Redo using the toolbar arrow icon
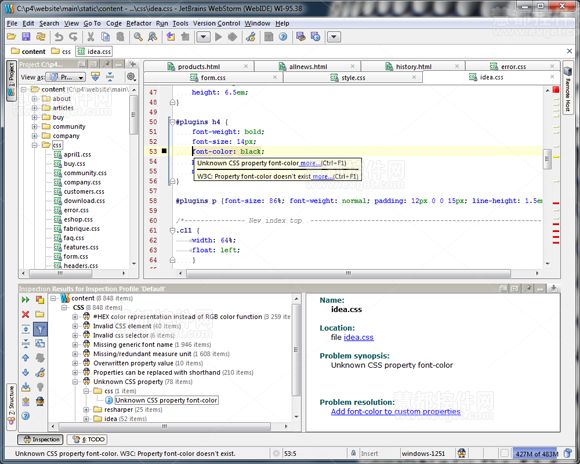The width and height of the screenshot is (580, 464). (x=73, y=37)
